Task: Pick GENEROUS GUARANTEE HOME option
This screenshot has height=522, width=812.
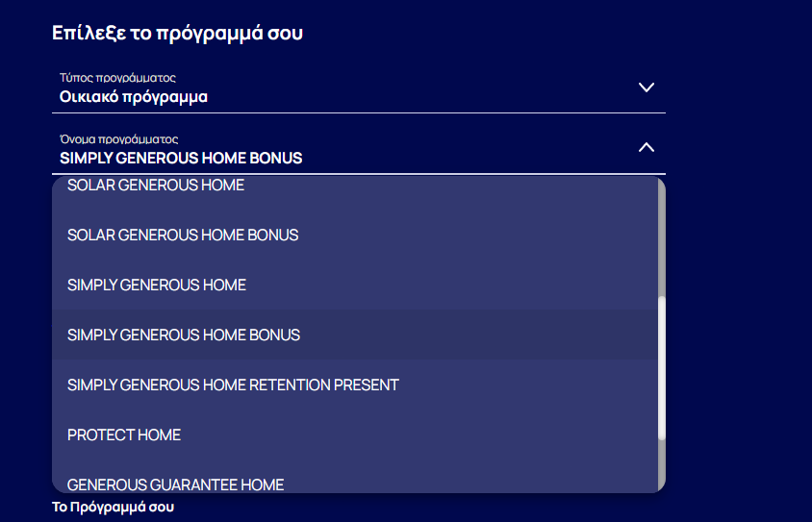Action: (175, 484)
